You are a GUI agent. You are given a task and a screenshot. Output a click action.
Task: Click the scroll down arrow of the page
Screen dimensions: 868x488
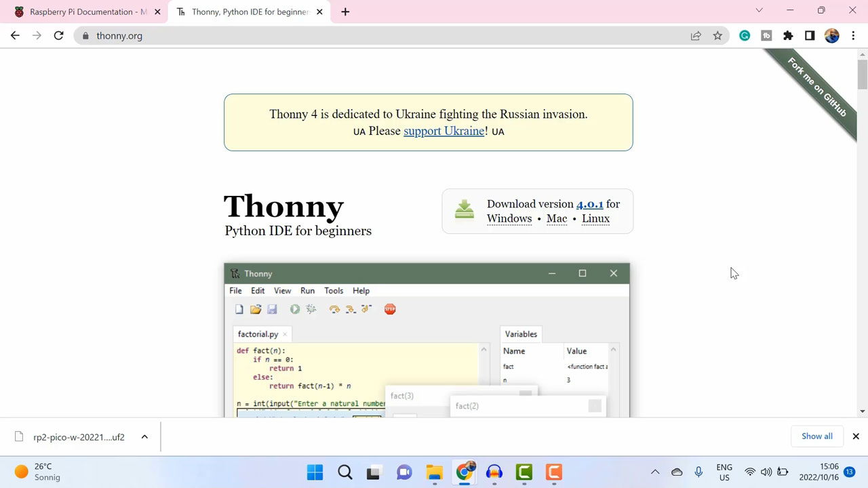click(x=862, y=411)
